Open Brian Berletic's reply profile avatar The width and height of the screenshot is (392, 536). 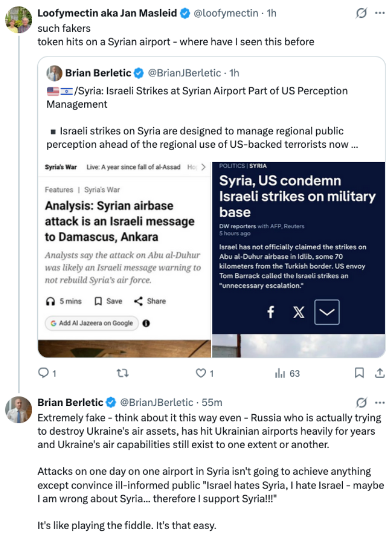pos(18,410)
